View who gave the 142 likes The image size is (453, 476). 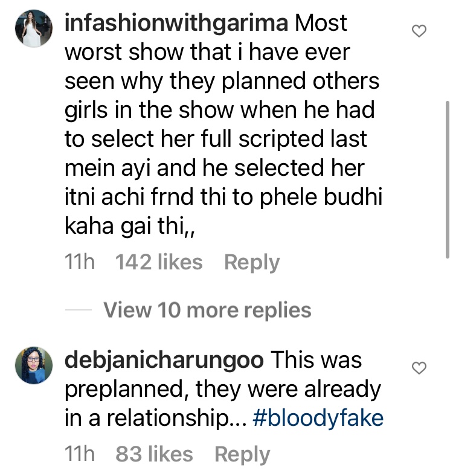(x=159, y=262)
